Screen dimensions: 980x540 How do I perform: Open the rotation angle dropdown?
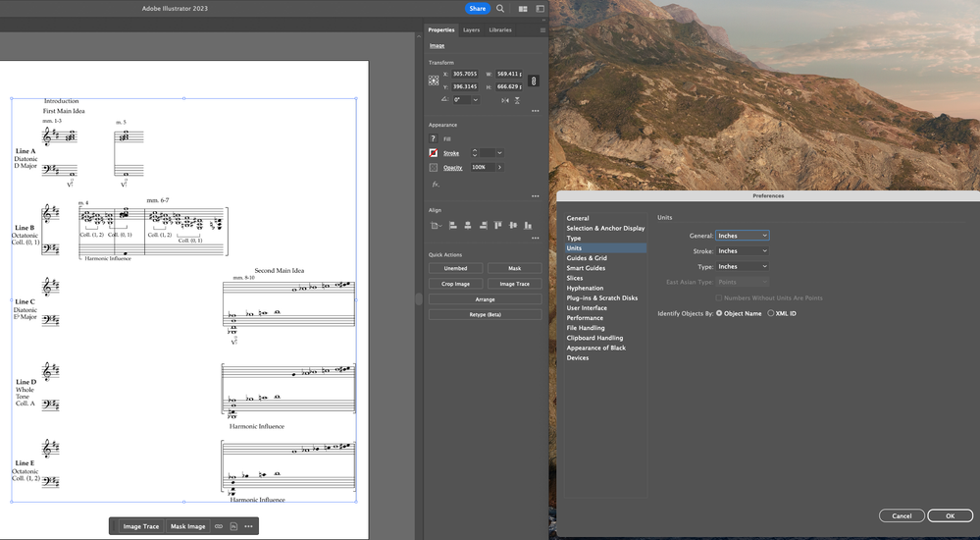[x=476, y=99]
